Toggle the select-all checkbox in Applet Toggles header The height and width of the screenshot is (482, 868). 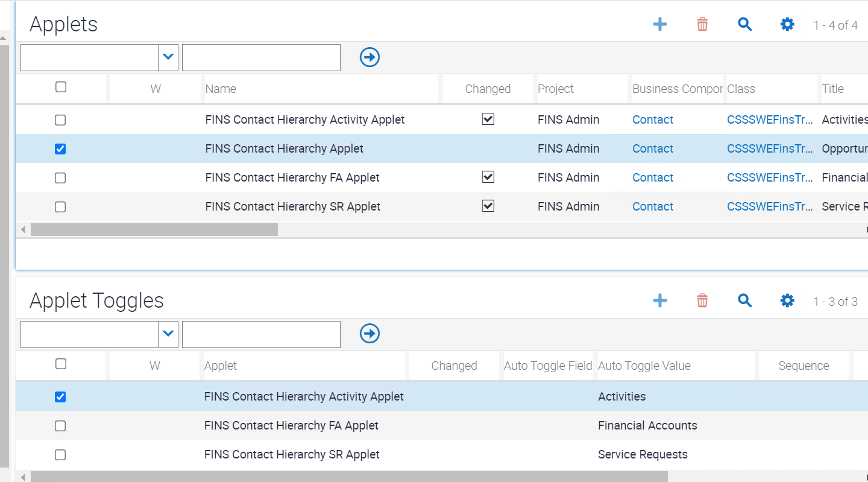(x=60, y=363)
